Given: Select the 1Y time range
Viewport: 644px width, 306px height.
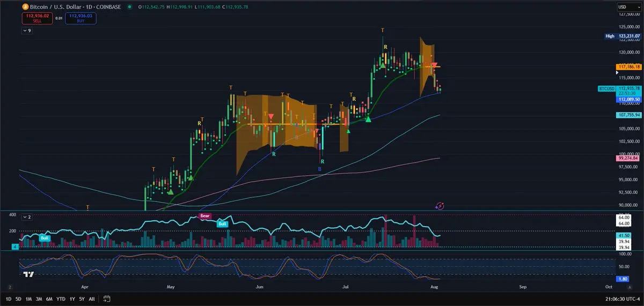Looking at the screenshot, I should (72, 298).
